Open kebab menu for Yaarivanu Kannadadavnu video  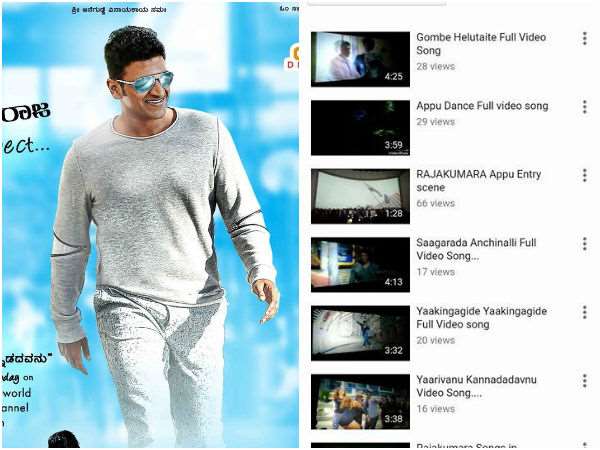point(584,381)
